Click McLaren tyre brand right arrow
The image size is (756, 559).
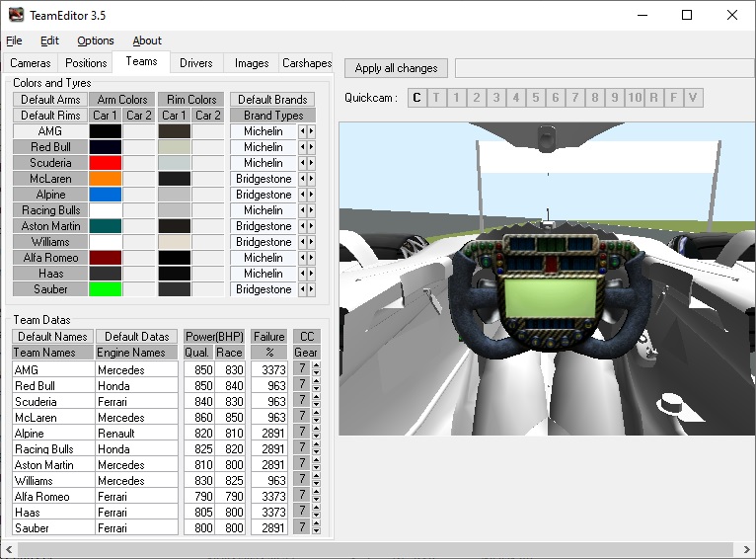pyautogui.click(x=311, y=179)
